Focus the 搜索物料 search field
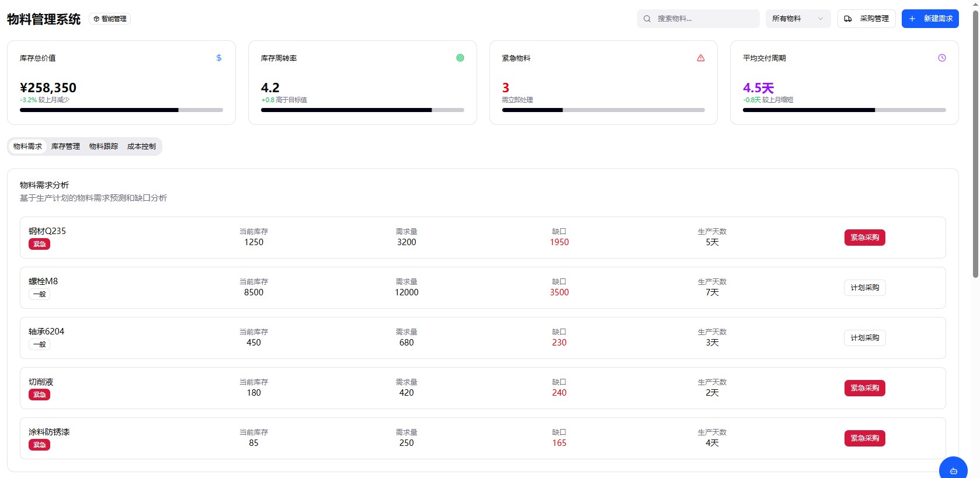The image size is (980, 478). tap(704, 19)
